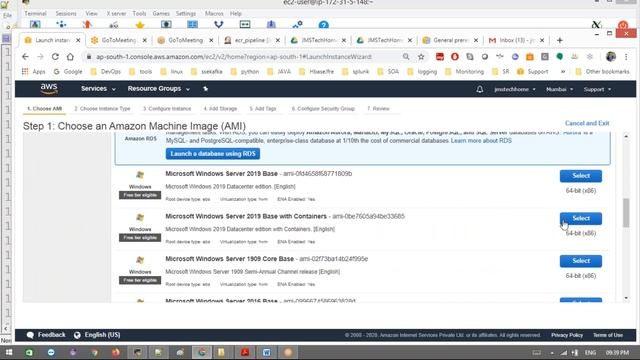
Task: Select Windows Server 2019 Base AMI
Action: pyautogui.click(x=581, y=176)
